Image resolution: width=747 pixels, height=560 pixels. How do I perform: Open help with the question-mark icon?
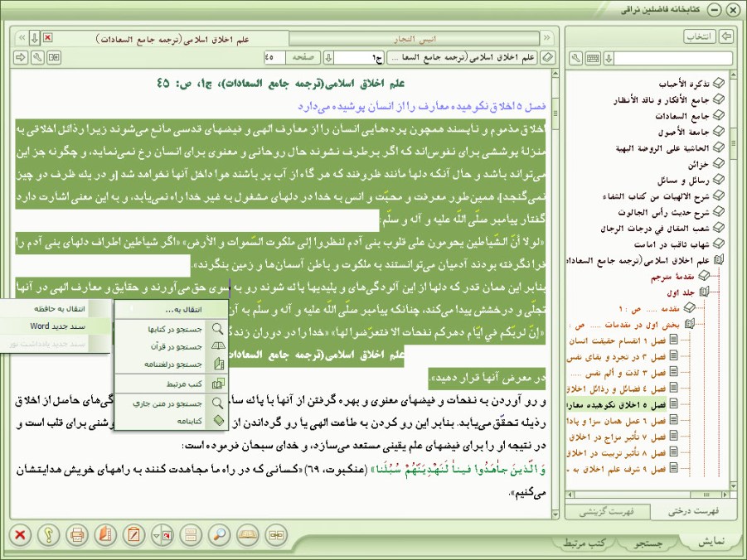pyautogui.click(x=49, y=535)
